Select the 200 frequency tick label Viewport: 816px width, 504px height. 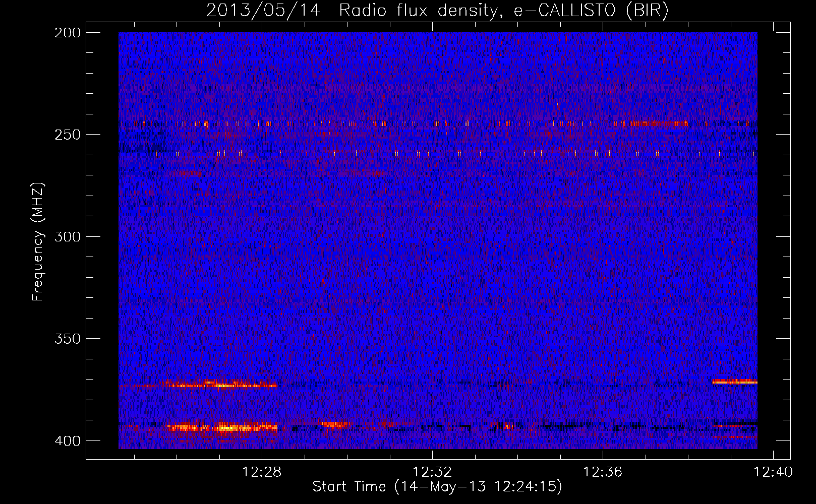coord(67,33)
